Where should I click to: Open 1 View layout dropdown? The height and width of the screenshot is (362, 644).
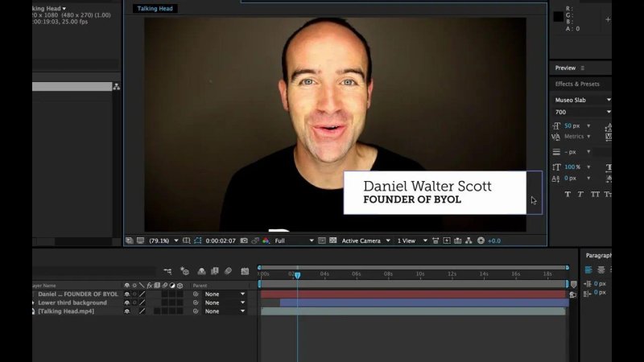412,241
